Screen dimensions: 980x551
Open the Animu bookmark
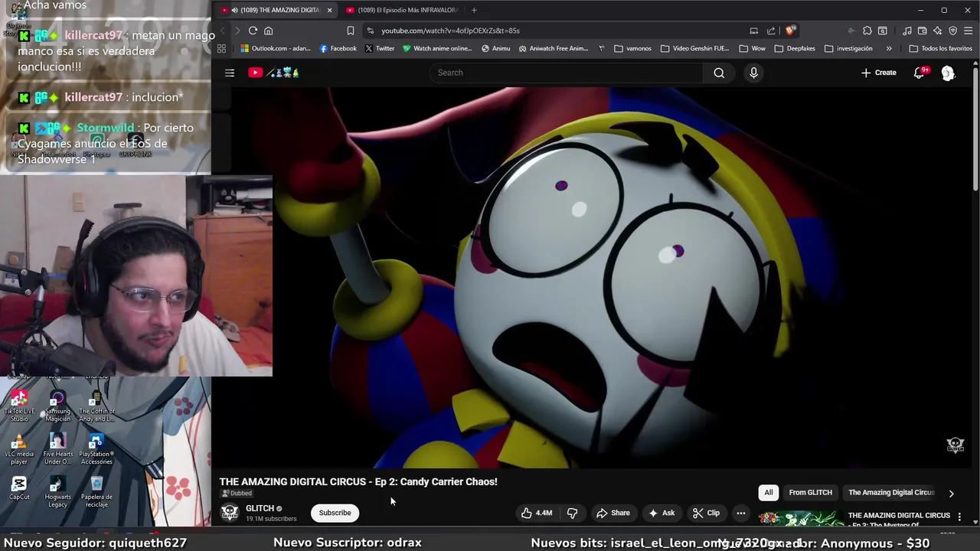click(x=496, y=48)
